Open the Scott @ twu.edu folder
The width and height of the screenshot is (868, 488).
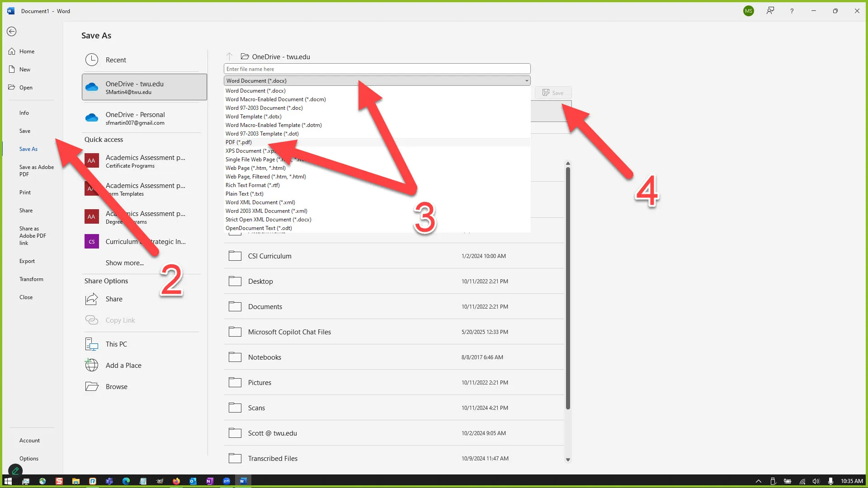(x=394, y=433)
